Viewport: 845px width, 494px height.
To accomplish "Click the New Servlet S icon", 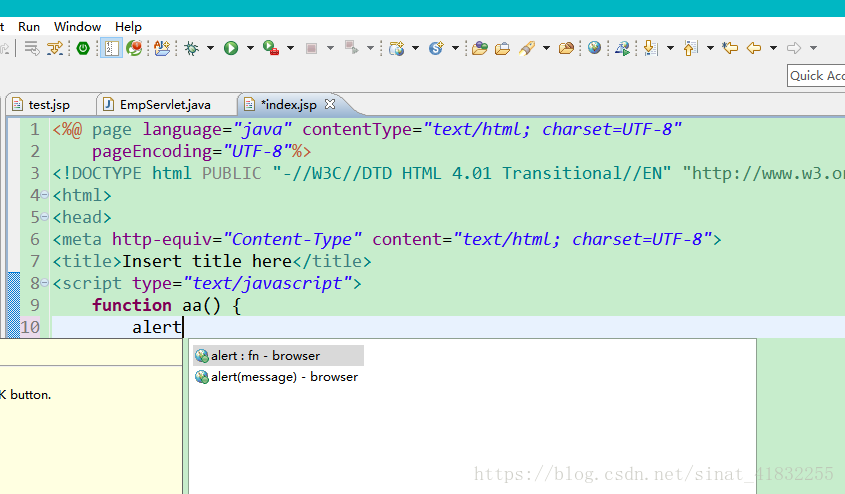I will click(x=436, y=48).
